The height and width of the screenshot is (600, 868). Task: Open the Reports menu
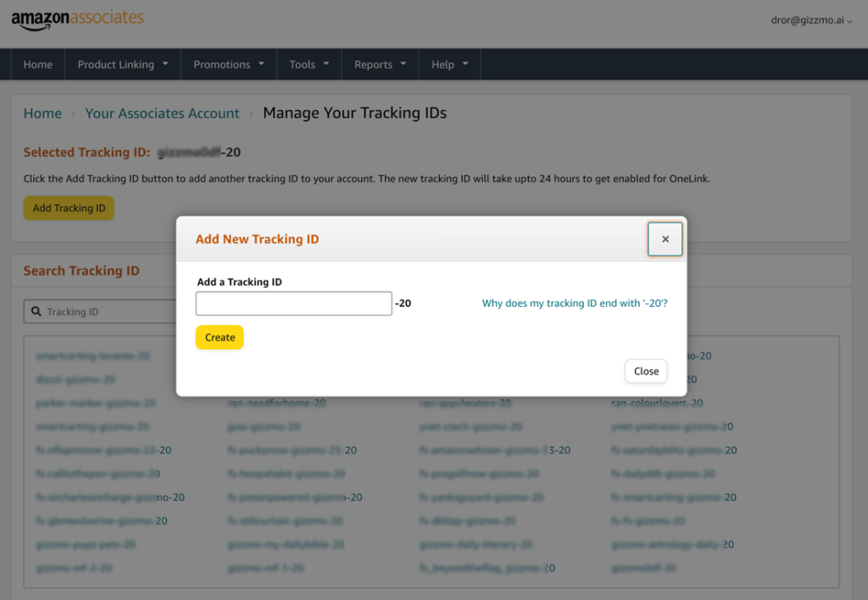pos(381,64)
